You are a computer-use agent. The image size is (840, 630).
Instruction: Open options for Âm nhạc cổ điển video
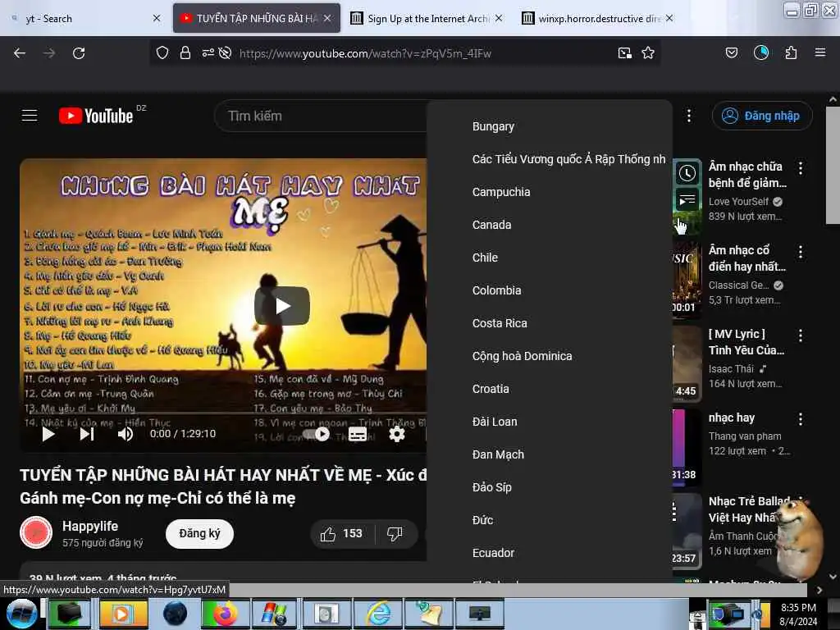click(x=801, y=252)
